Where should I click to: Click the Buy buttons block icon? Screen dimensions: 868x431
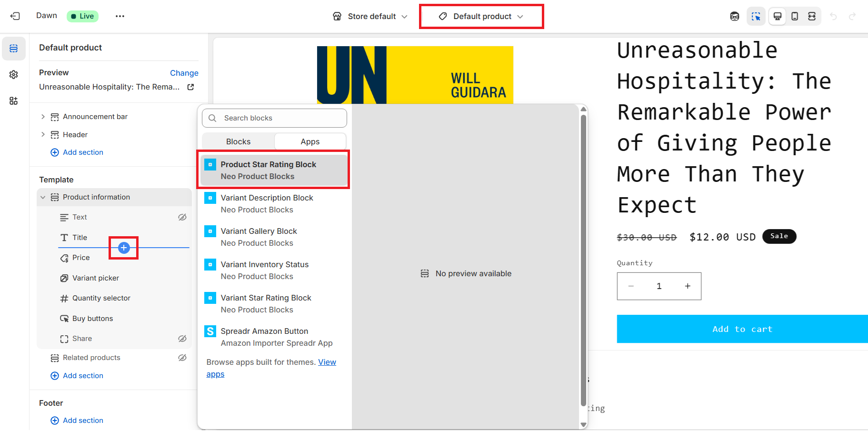[64, 319]
